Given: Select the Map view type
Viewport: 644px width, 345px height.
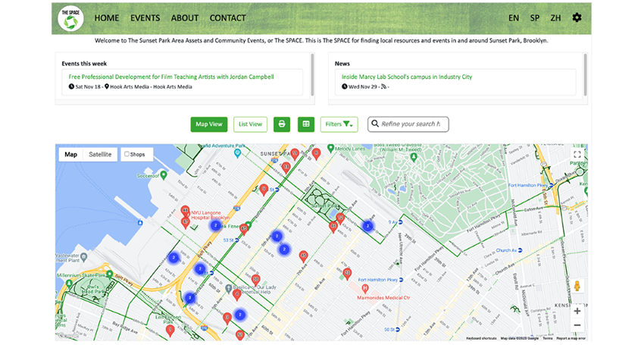Looking at the screenshot, I should [x=70, y=155].
